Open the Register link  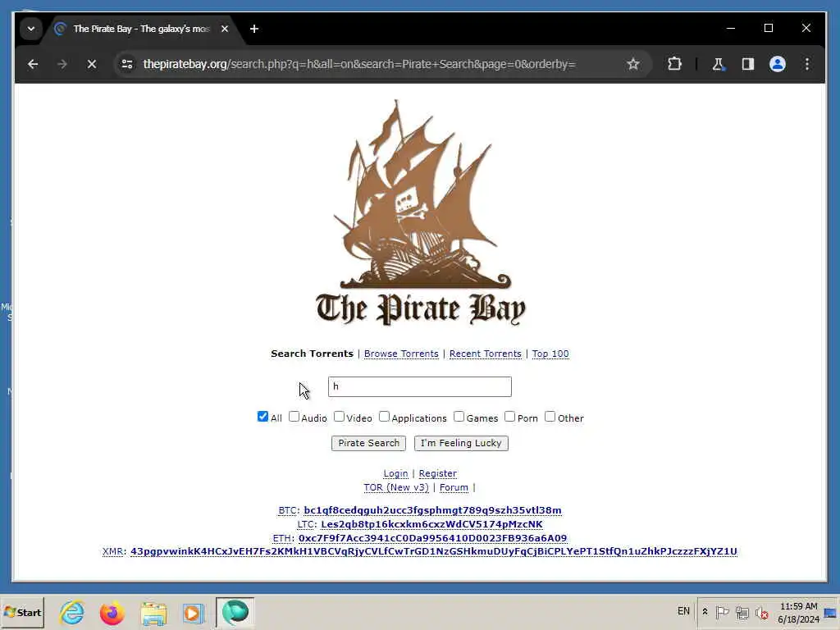[x=438, y=473]
